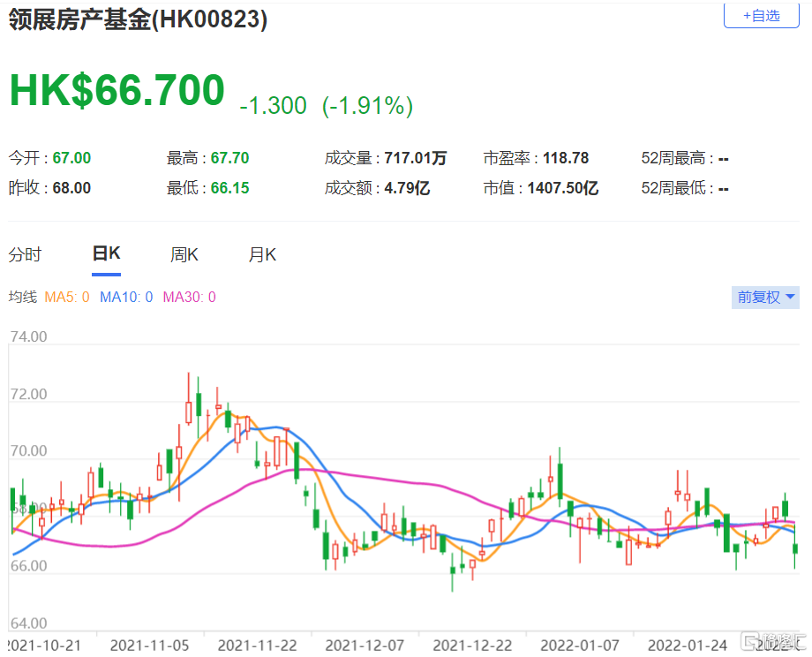Screen dimensions: 812x657
Task: Click the 领展房产基金(HK00823) stock title
Action: pos(138,20)
